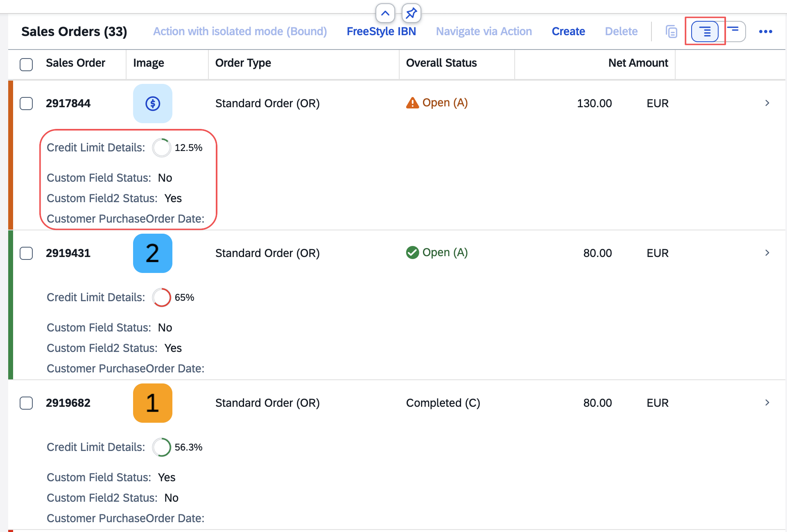Check the box for order 2919682
The width and height of the screenshot is (787, 532).
coord(26,403)
